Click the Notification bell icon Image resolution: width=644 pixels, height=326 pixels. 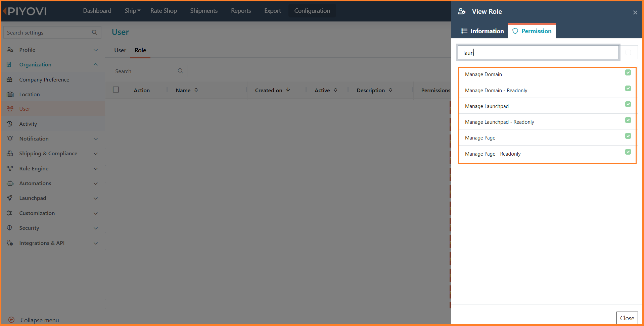(10, 139)
